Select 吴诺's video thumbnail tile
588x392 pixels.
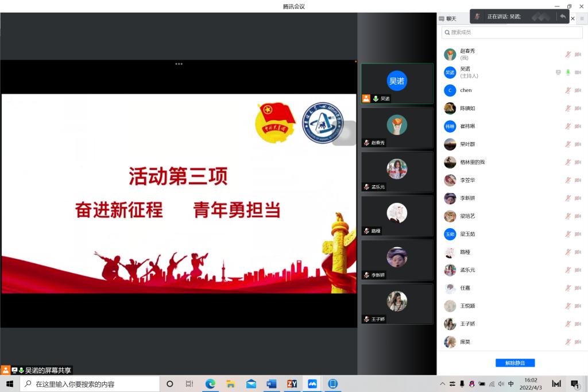click(397, 83)
